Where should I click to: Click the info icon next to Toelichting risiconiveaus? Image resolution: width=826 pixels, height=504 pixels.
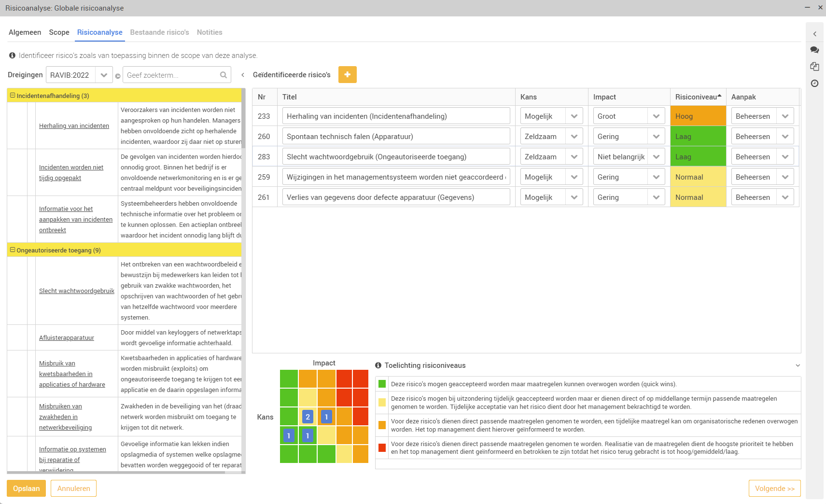[378, 365]
